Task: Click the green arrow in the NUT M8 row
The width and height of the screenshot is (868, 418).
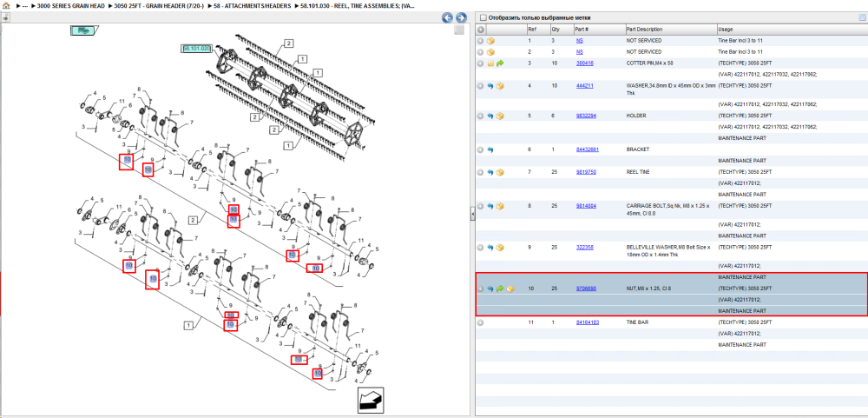Action: (x=500, y=289)
